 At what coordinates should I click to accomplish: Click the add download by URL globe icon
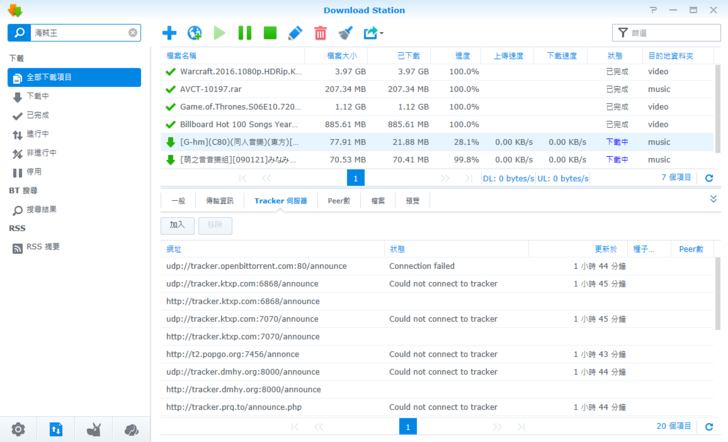click(x=195, y=33)
